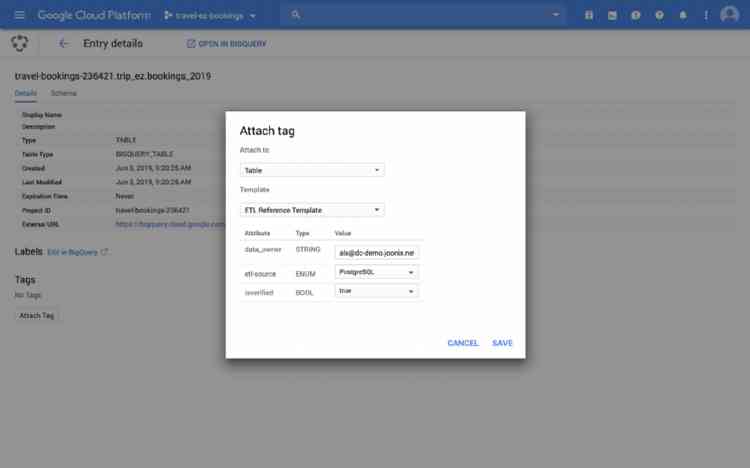Click the Attach Tag button
The height and width of the screenshot is (468, 750).
click(37, 315)
